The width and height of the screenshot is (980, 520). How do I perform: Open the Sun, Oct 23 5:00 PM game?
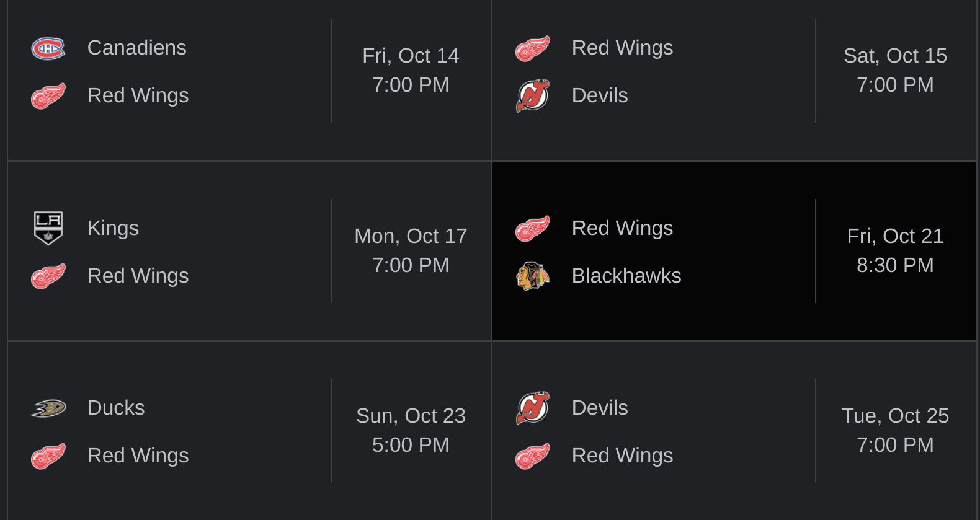pyautogui.click(x=249, y=431)
